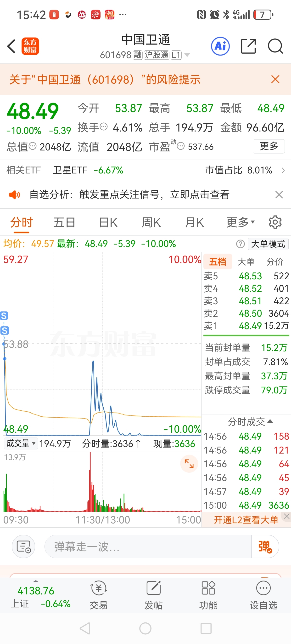Tap the back arrow icon
The height and width of the screenshot is (644, 291).
click(x=11, y=46)
